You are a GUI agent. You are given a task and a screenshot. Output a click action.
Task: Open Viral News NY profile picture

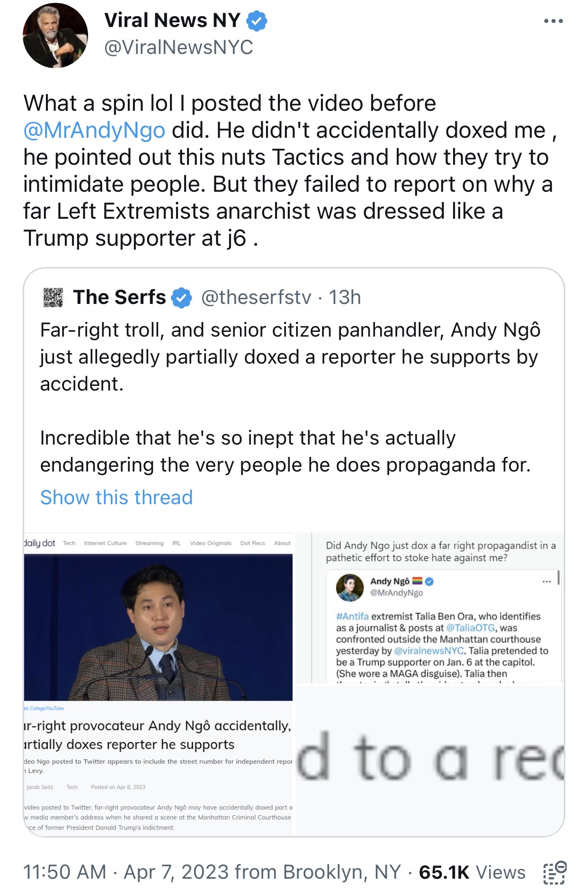pyautogui.click(x=55, y=36)
